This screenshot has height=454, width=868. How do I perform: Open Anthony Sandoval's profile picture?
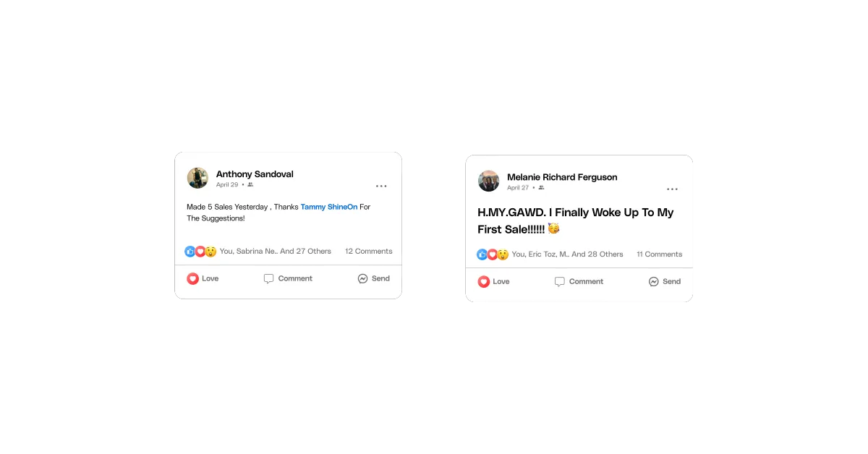[197, 178]
